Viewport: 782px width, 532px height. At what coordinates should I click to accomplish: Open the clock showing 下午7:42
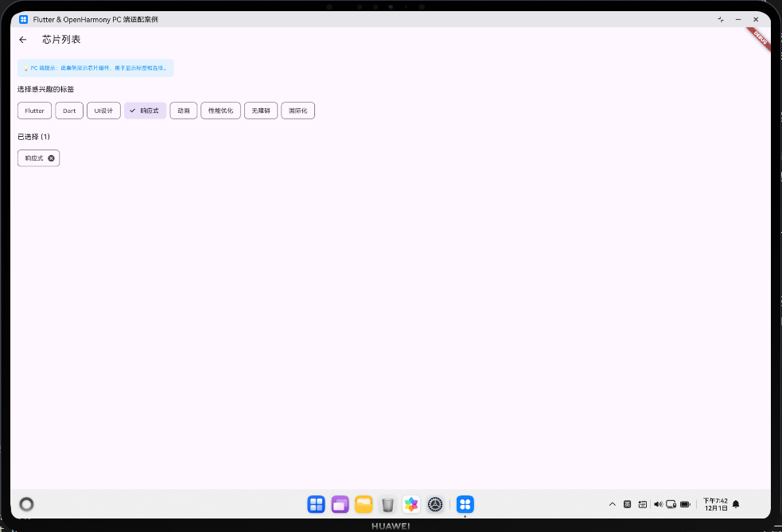[715, 504]
